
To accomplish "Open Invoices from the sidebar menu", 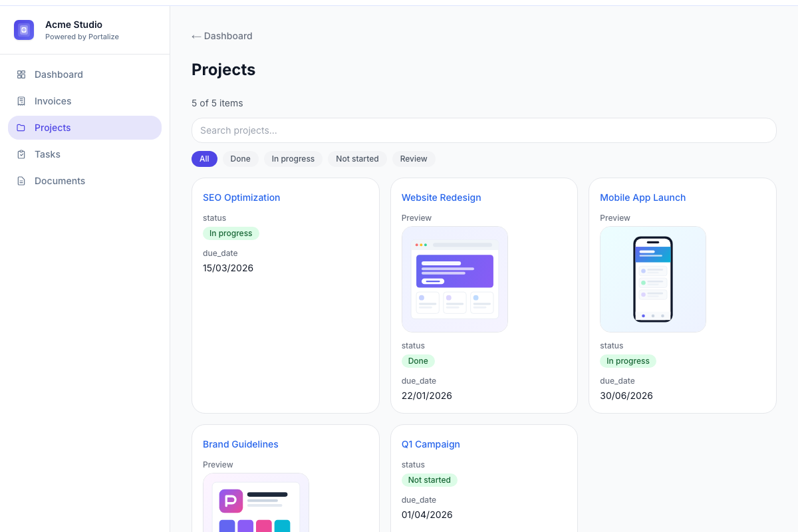I will pos(84,101).
